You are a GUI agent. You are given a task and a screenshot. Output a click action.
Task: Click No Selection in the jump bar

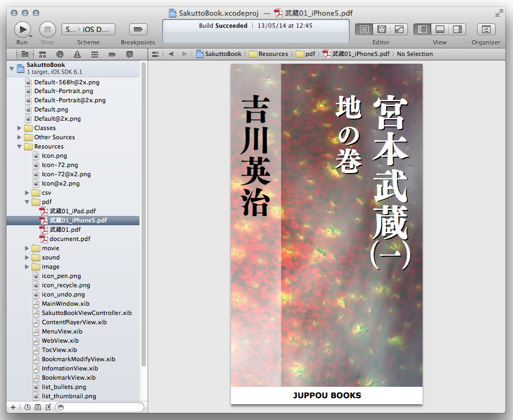pos(415,54)
